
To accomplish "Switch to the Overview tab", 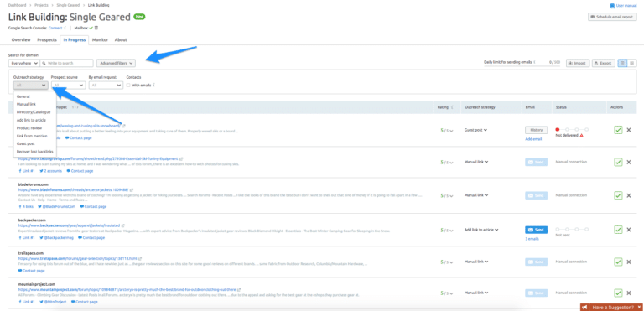I will (21, 40).
